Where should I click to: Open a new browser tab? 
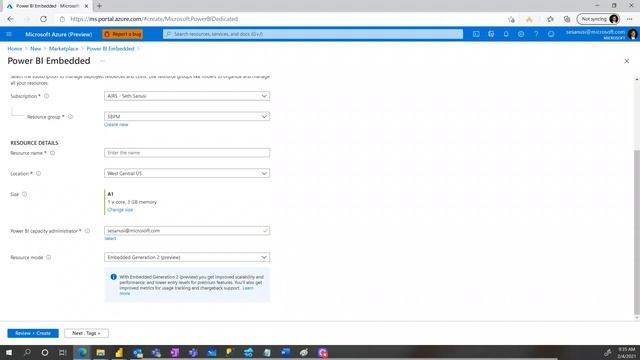click(x=99, y=6)
